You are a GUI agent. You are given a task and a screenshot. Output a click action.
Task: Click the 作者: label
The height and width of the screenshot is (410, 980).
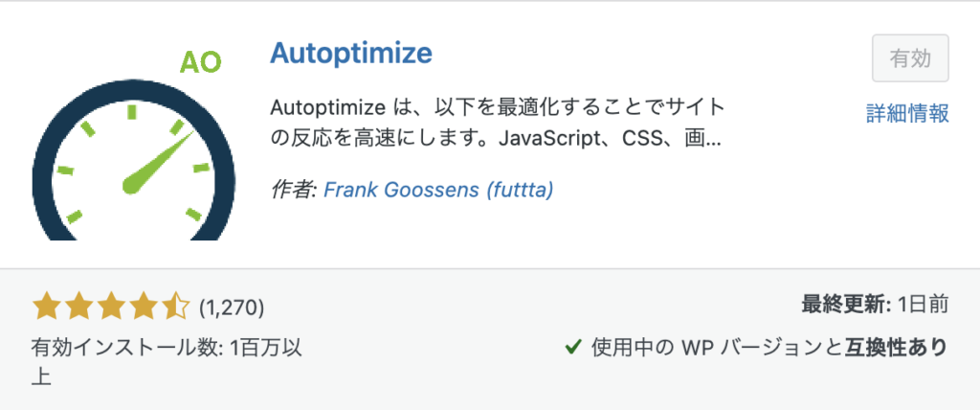[294, 191]
